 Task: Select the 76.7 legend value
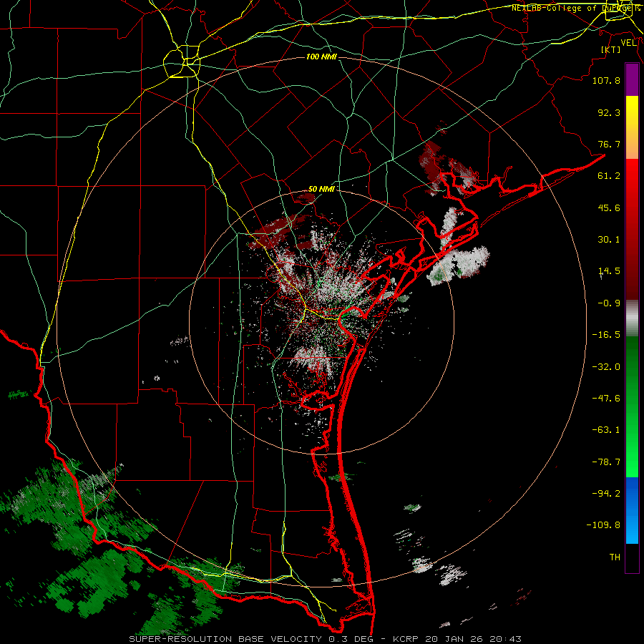[x=609, y=144]
